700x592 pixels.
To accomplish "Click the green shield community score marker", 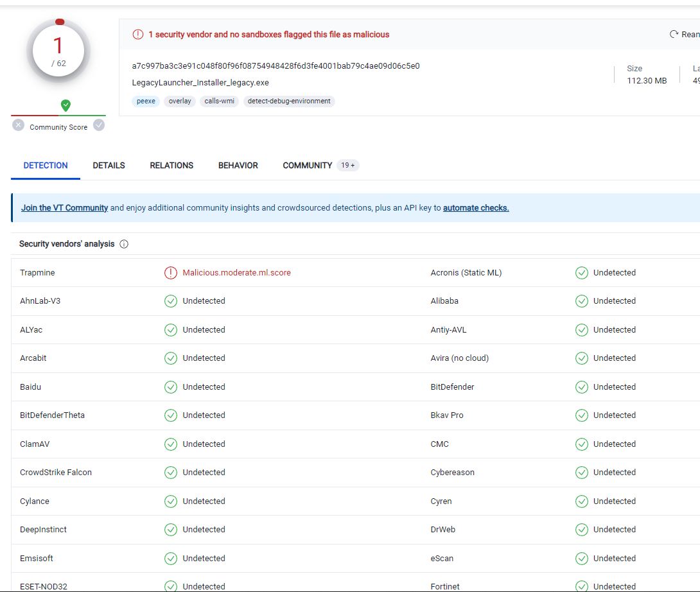I will [x=66, y=105].
